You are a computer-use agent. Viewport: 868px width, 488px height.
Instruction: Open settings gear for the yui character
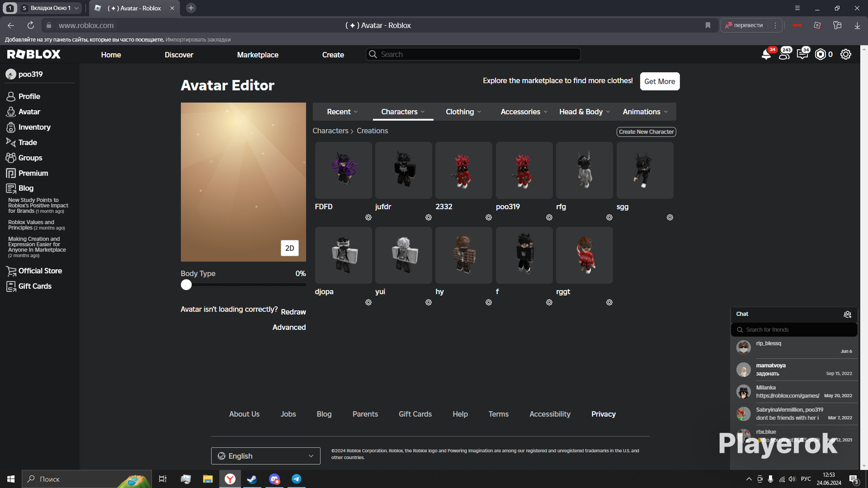[429, 303]
